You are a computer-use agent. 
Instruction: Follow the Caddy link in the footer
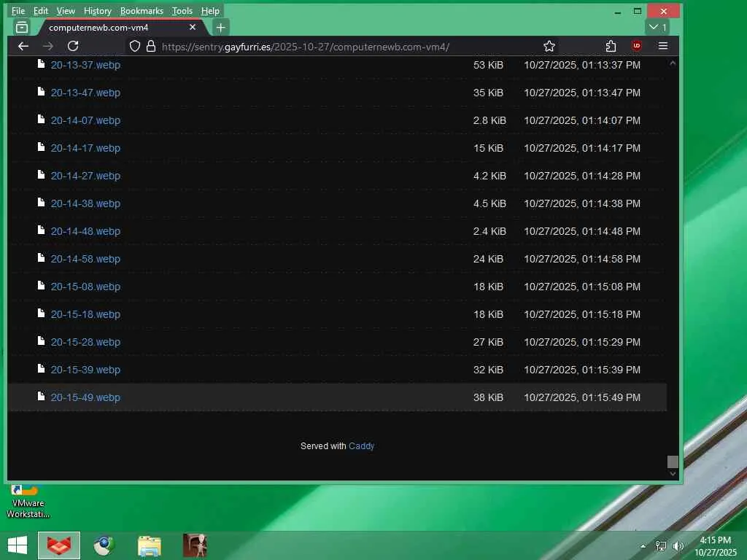(x=362, y=446)
